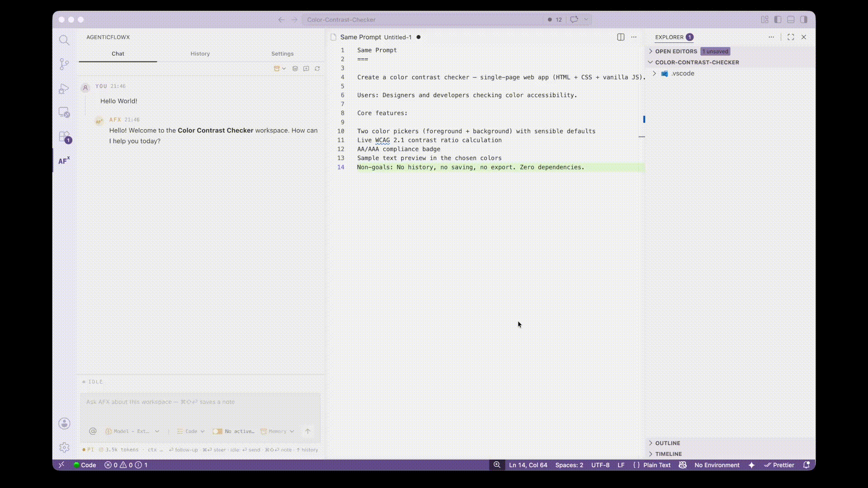Image resolution: width=868 pixels, height=488 pixels.
Task: Toggle the No active switch
Action: coord(217,431)
